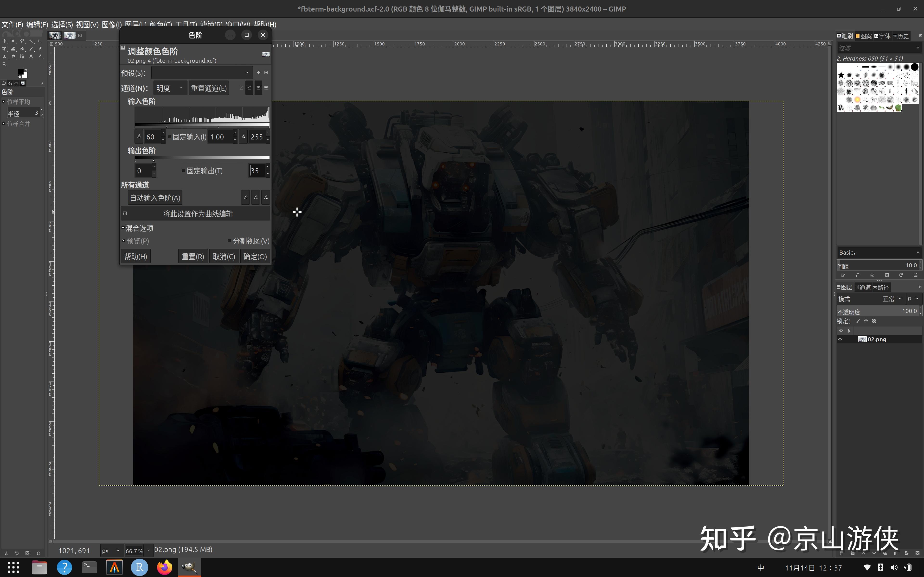Select the Zoom magnifier tool
This screenshot has width=924, height=577.
coord(4,64)
